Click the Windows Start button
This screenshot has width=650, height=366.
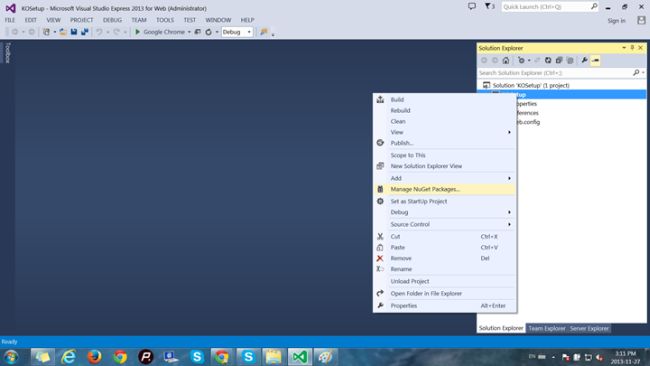11,357
